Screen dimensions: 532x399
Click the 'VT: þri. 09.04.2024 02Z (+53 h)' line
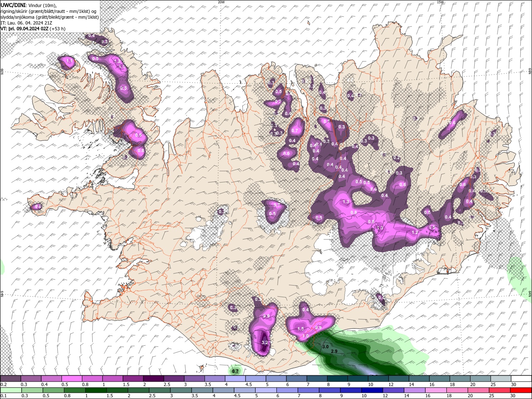click(x=33, y=29)
